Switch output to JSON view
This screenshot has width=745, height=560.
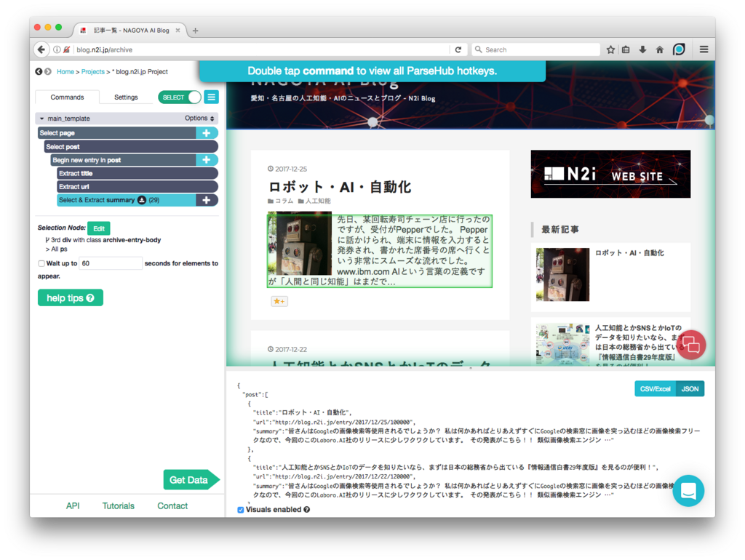point(690,388)
